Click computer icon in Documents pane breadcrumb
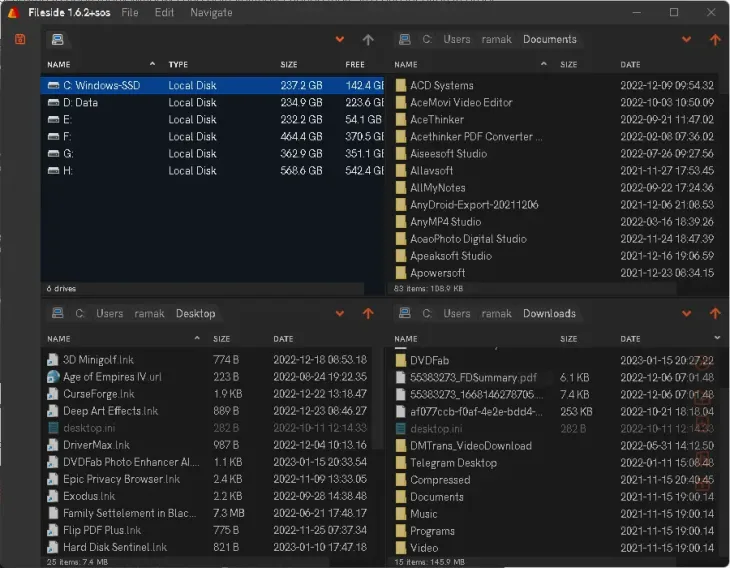The image size is (730, 568). [x=404, y=39]
